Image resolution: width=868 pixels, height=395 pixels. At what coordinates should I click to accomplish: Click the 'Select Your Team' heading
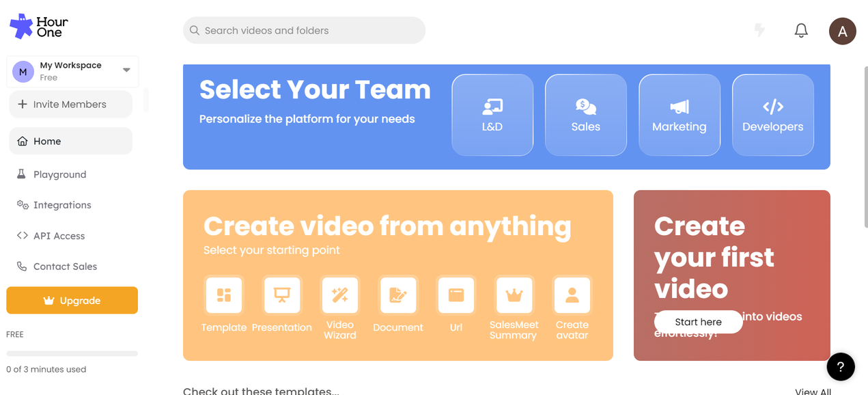315,90
